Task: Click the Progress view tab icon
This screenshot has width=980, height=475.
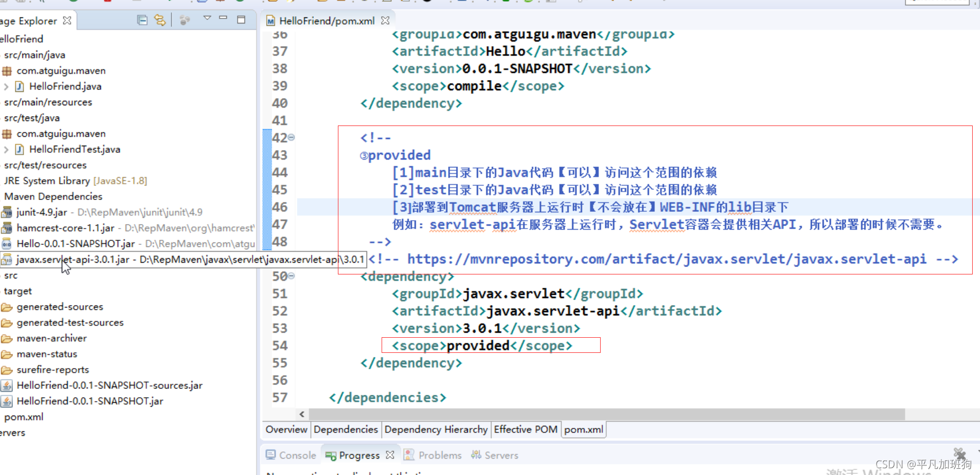Action: 331,455
